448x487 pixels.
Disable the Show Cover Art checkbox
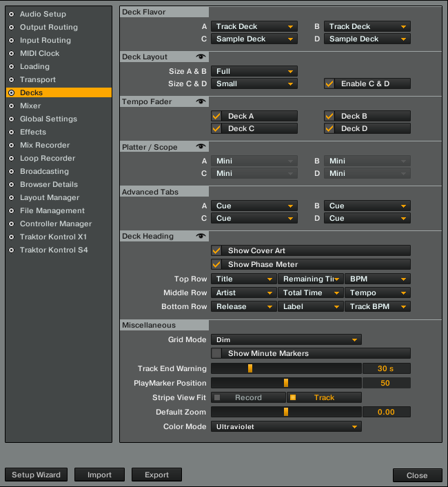click(x=217, y=250)
